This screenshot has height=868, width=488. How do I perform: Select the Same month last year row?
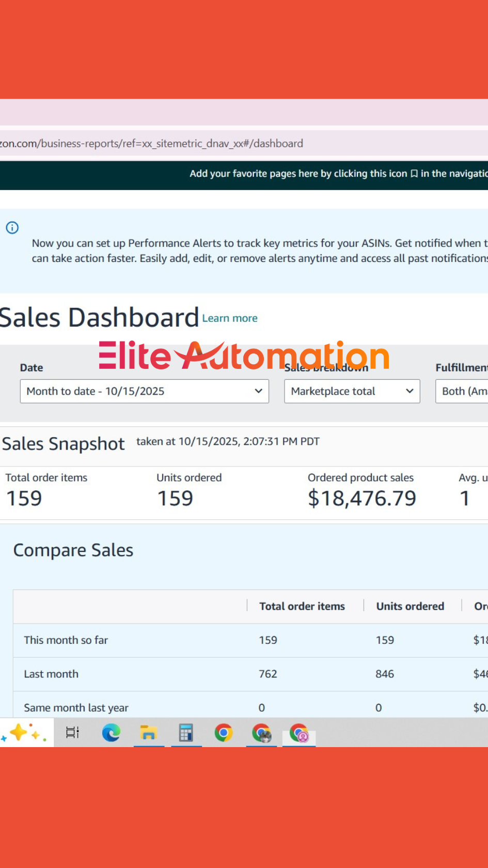click(x=76, y=707)
